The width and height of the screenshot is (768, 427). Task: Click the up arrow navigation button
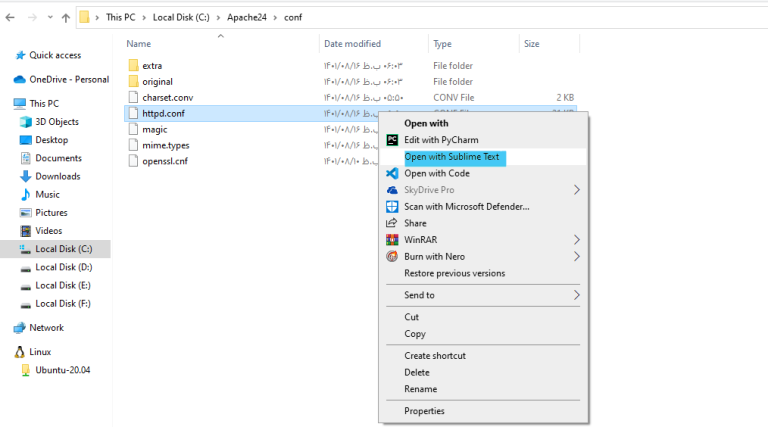point(65,17)
